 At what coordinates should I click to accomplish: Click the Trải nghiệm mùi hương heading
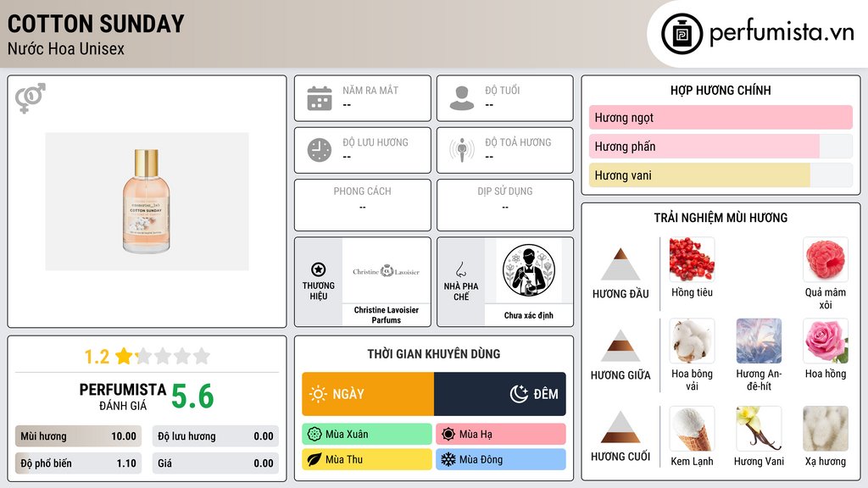pos(721,218)
